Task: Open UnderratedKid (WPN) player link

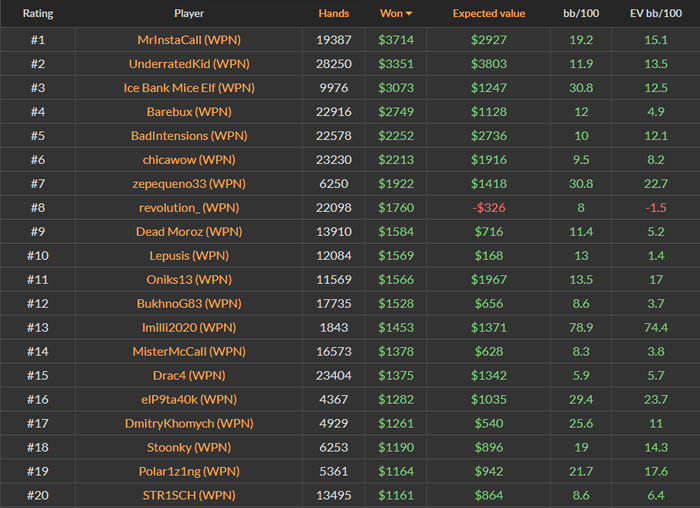Action: (188, 64)
